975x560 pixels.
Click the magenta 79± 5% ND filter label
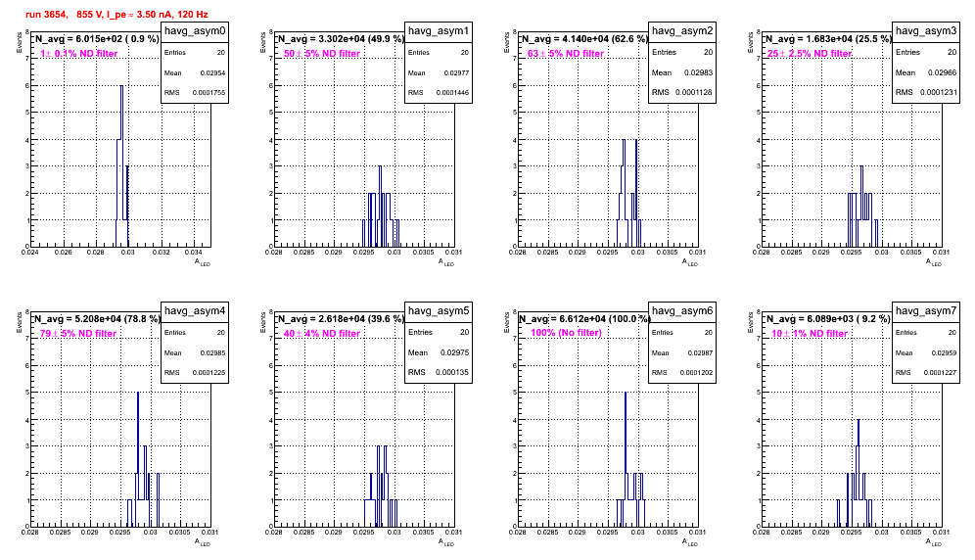78,334
